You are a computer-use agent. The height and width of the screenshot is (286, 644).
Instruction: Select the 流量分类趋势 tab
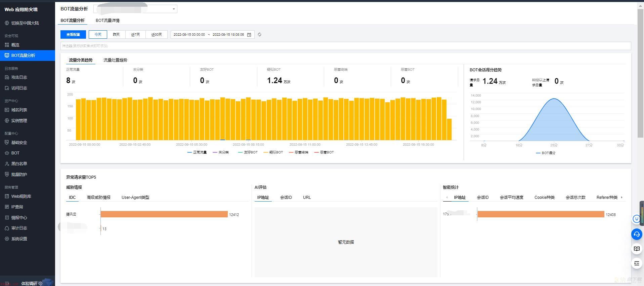tap(81, 60)
